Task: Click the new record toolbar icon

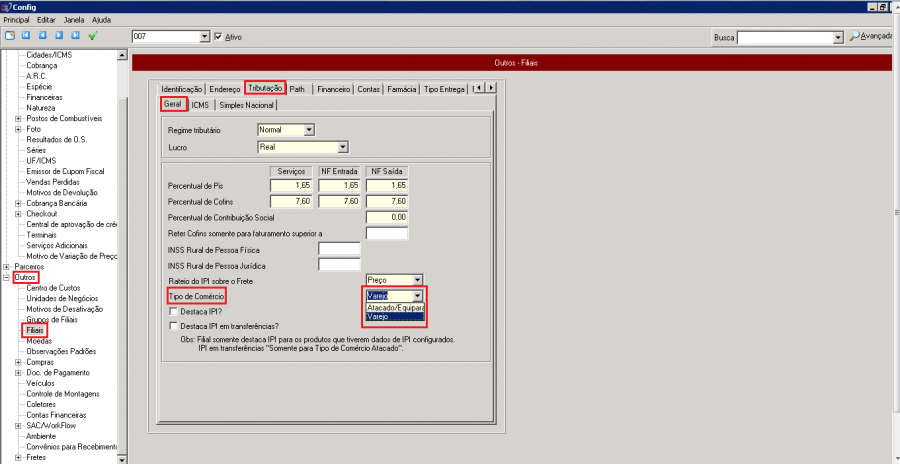Action: 9,36
